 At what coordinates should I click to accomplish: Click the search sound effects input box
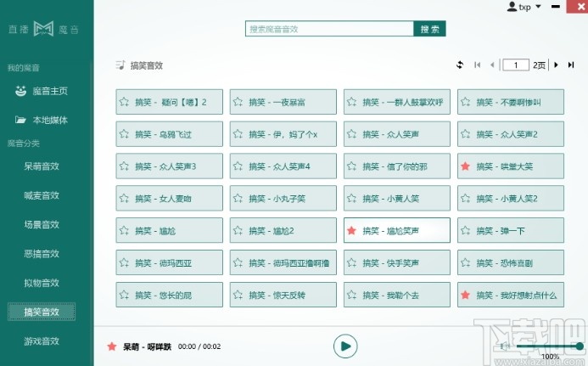[329, 29]
